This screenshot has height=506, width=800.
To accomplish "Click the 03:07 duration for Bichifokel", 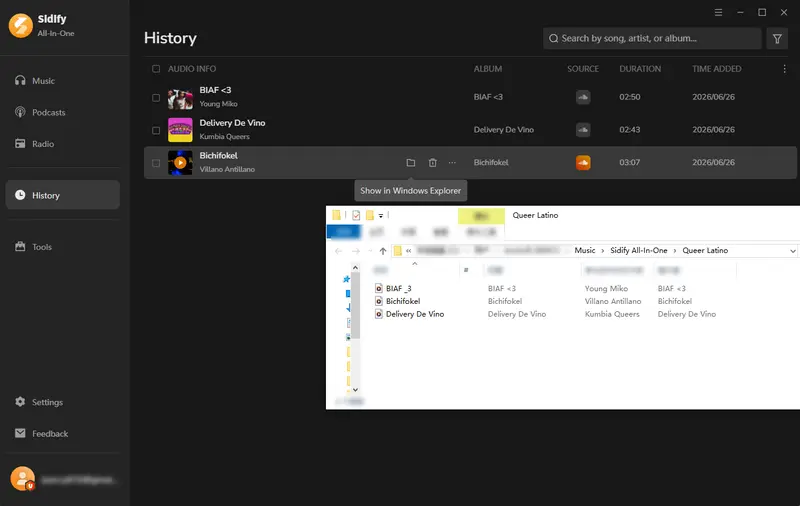I will pos(630,163).
